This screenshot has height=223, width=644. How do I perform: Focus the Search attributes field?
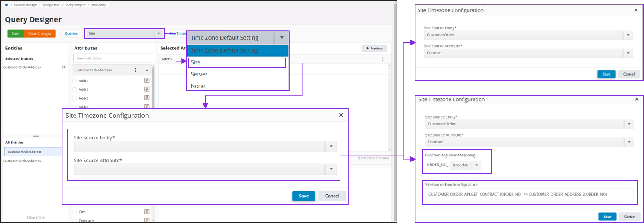pos(113,58)
